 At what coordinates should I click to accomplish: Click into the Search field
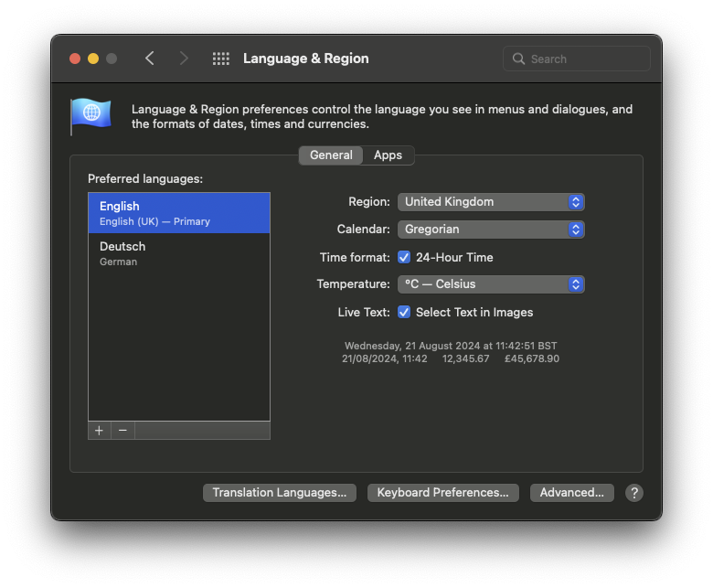tap(585, 59)
